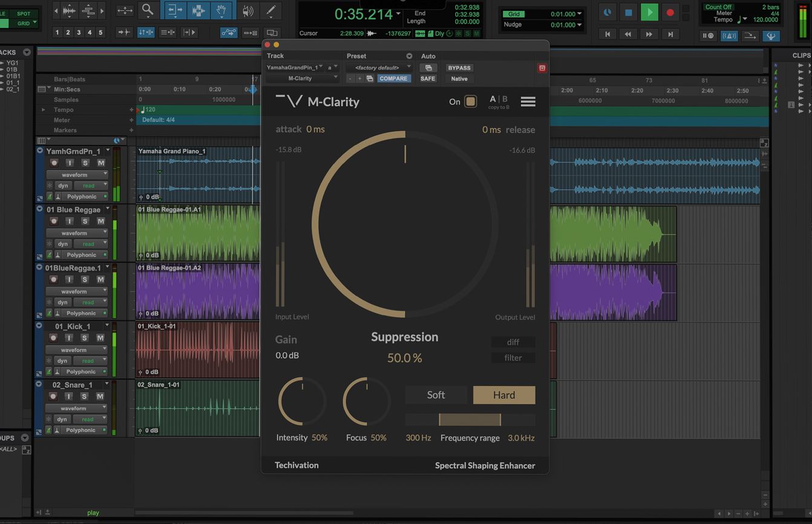Click the Record transport button
Screen dimensions: 812x524
(670, 11)
